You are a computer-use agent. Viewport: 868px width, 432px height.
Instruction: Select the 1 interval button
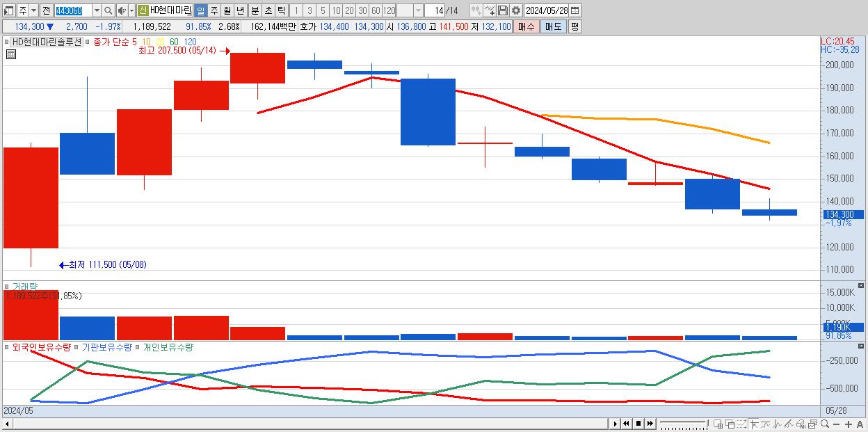pyautogui.click(x=296, y=10)
